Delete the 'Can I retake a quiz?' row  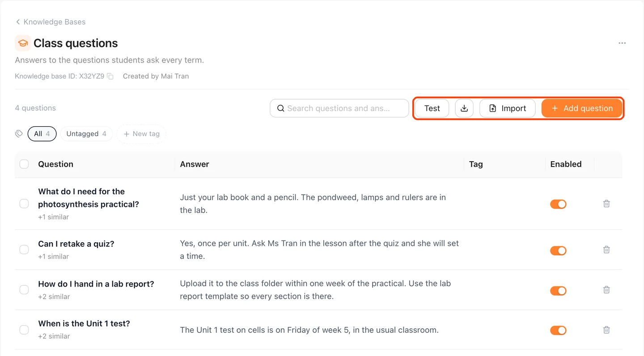point(606,250)
